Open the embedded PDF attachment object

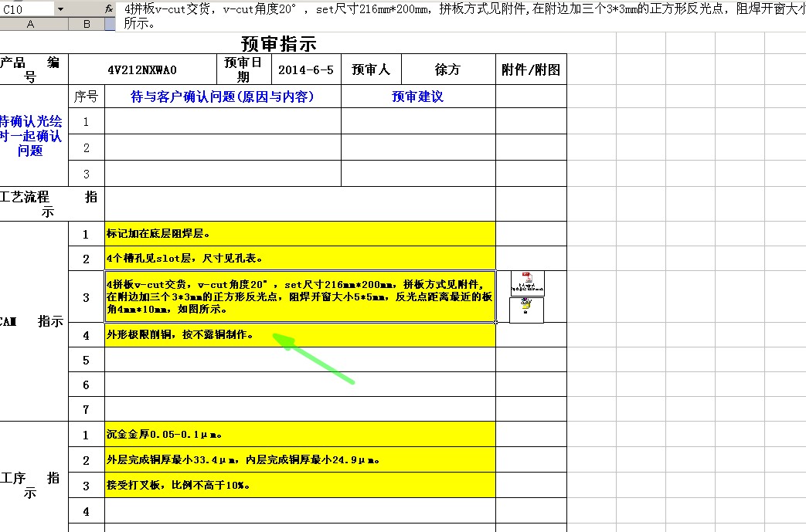coord(527,283)
